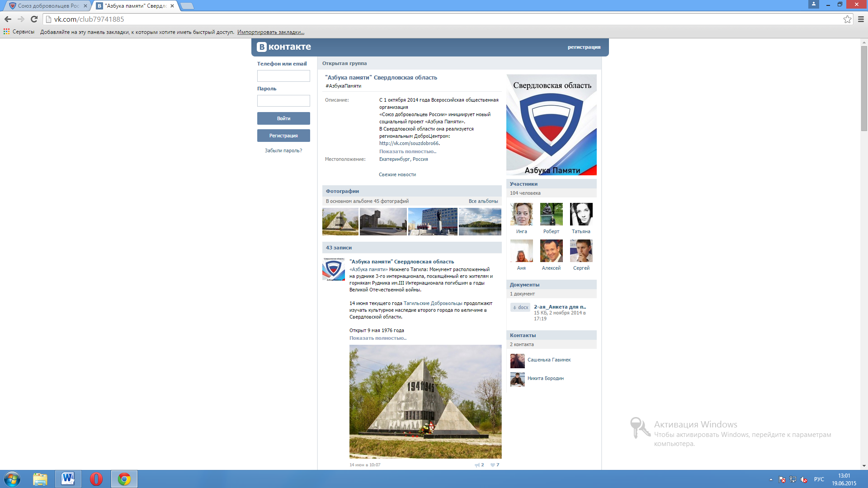Screen dimensions: 868x488
Task: Click the Забыли пароль? link
Action: [283, 150]
